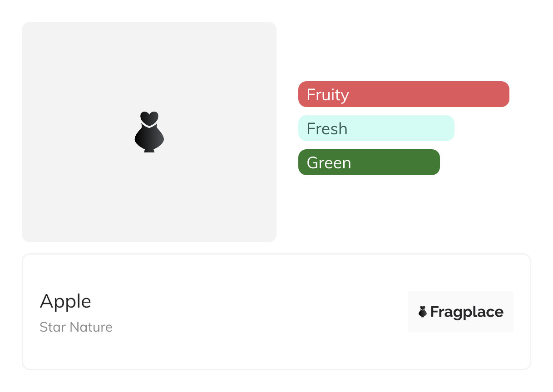Click the Fragplace wordmark text
This screenshot has width=553, height=392.
(467, 312)
